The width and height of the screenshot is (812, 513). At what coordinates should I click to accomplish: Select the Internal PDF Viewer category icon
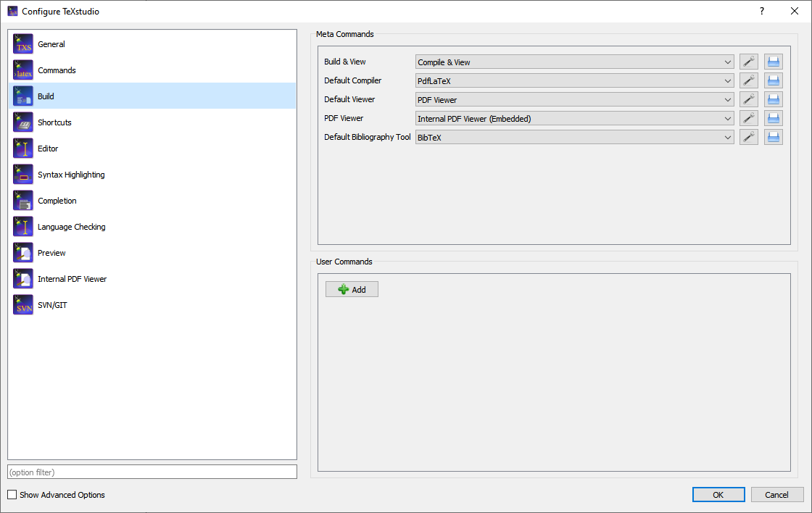pos(22,278)
